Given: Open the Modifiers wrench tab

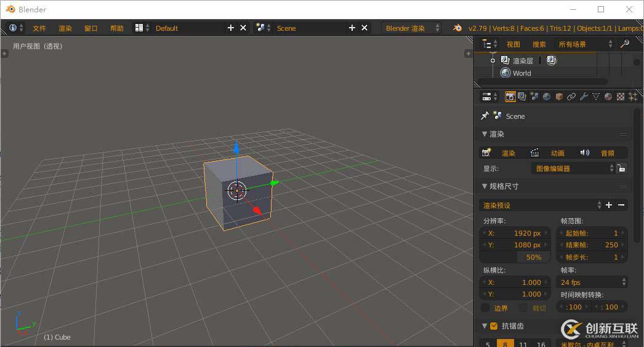Looking at the screenshot, I should point(584,97).
